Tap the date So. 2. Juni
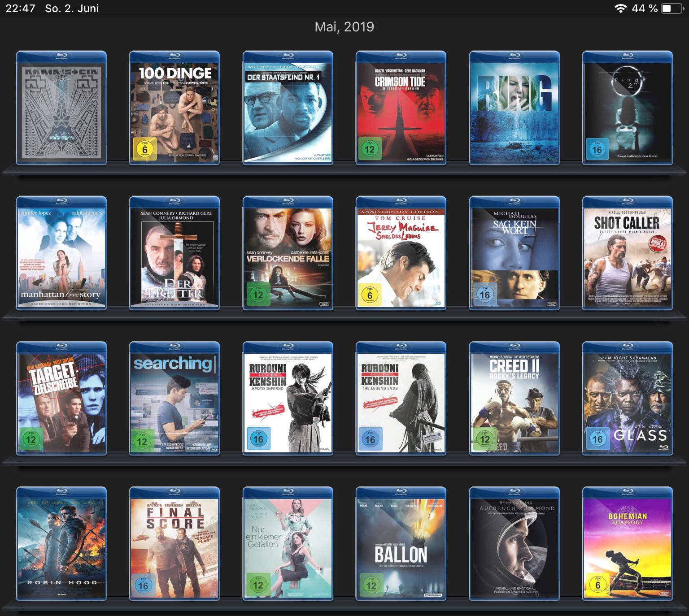689x616 pixels. [x=72, y=9]
